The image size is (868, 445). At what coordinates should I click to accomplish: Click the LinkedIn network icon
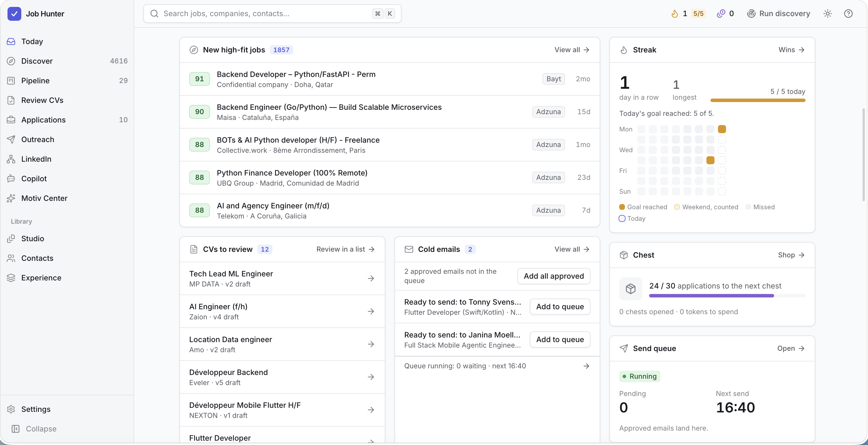click(x=11, y=159)
